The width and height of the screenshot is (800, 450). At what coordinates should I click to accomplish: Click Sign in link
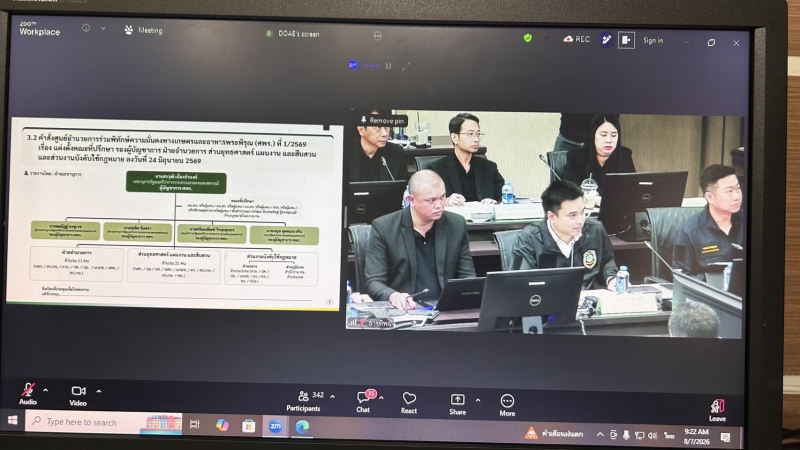[x=653, y=40]
